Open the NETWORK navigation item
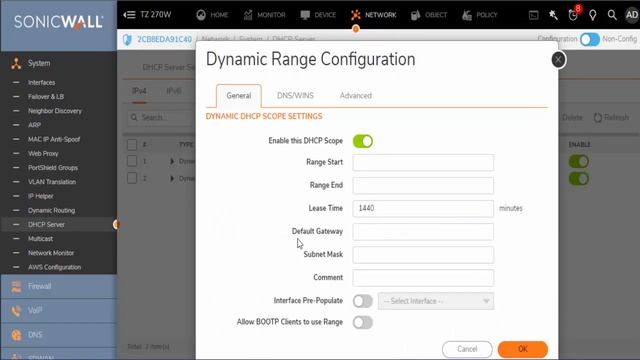Image resolution: width=640 pixels, height=360 pixels. [x=373, y=15]
